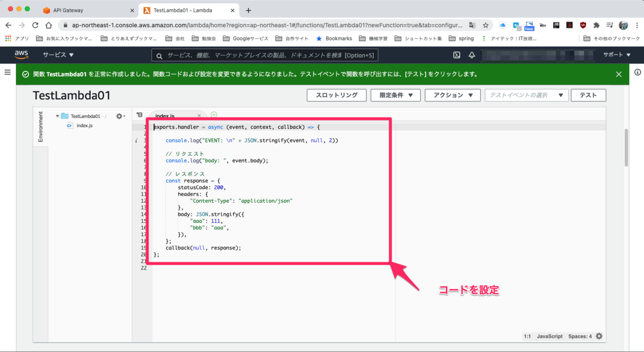Click browser address bar URL

(267, 25)
